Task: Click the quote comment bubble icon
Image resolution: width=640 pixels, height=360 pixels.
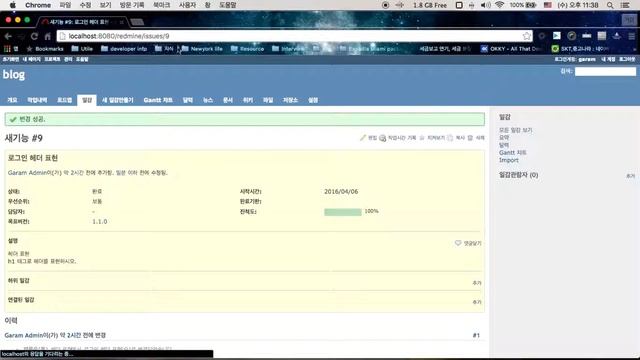Action: coord(458,243)
